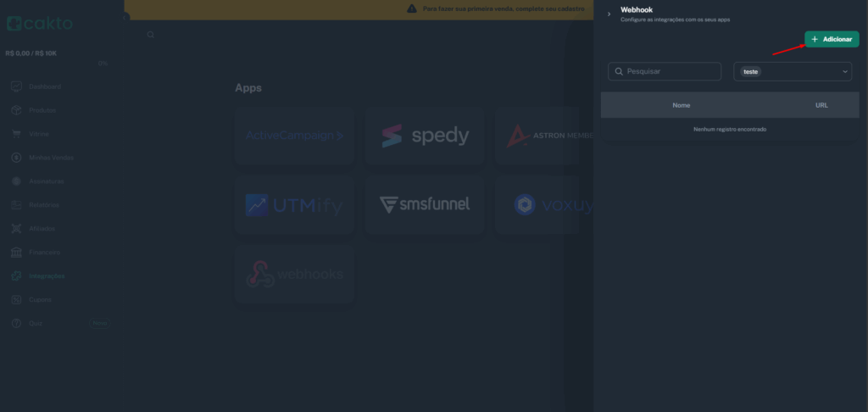
Task: Click the complete seu cadastro warning banner
Action: tap(359, 9)
